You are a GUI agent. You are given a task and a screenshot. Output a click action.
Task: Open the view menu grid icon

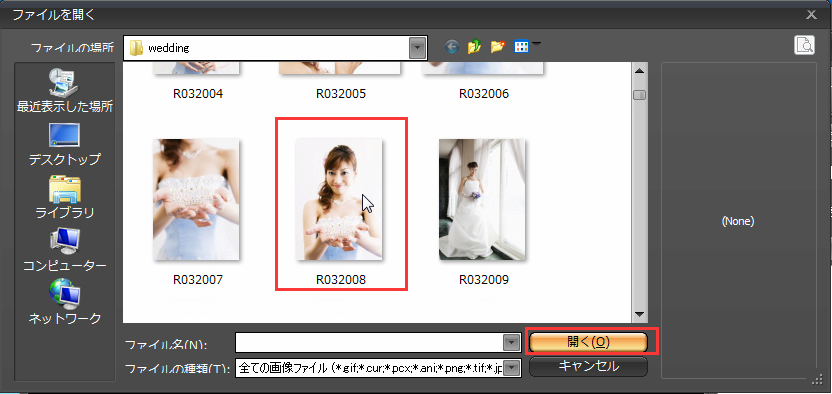tap(522, 47)
